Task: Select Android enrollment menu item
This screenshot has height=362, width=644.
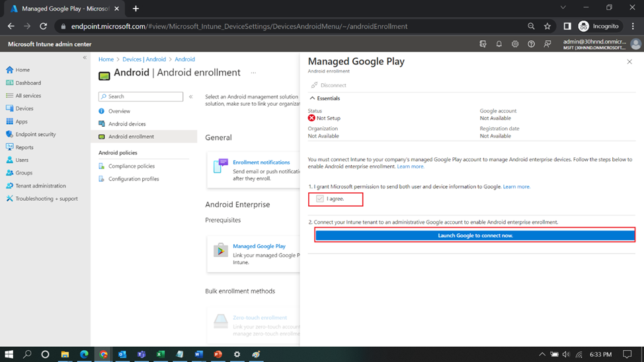Action: coord(143,136)
